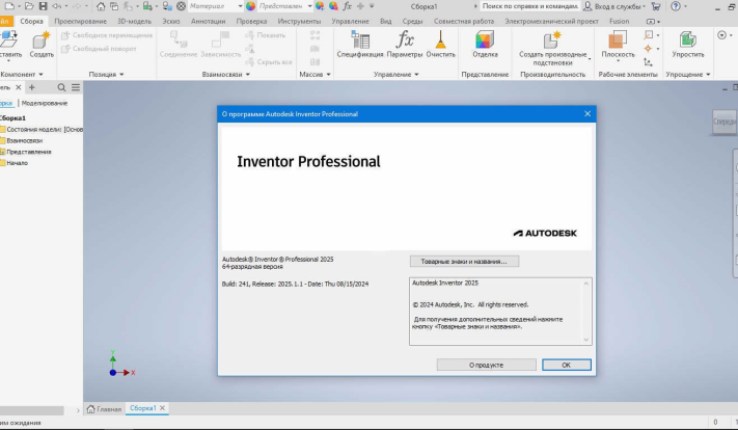The width and height of the screenshot is (738, 430).
Task: Click Товарные знаки и названия button
Action: (x=464, y=261)
